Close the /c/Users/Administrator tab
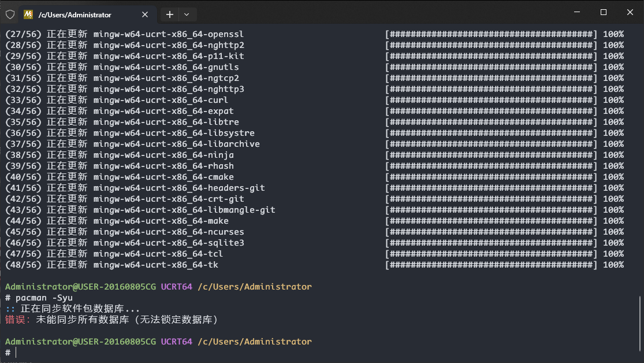This screenshot has height=363, width=644. coord(145,14)
